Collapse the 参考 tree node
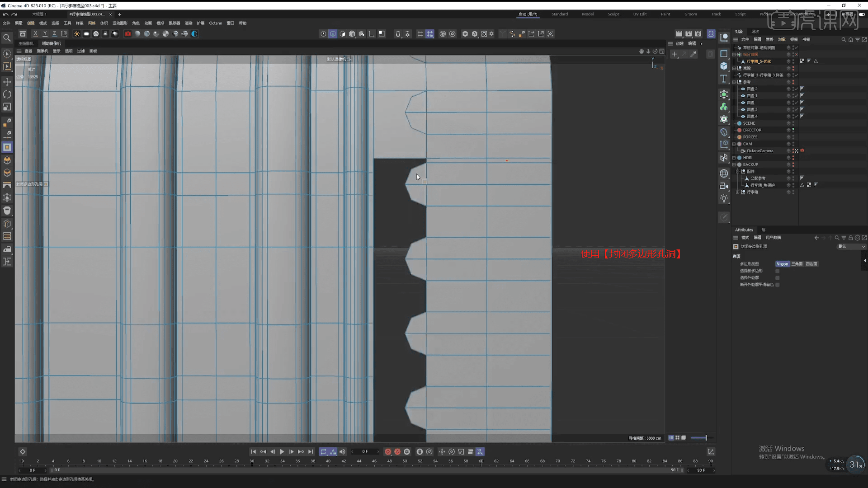868x488 pixels. pyautogui.click(x=734, y=82)
